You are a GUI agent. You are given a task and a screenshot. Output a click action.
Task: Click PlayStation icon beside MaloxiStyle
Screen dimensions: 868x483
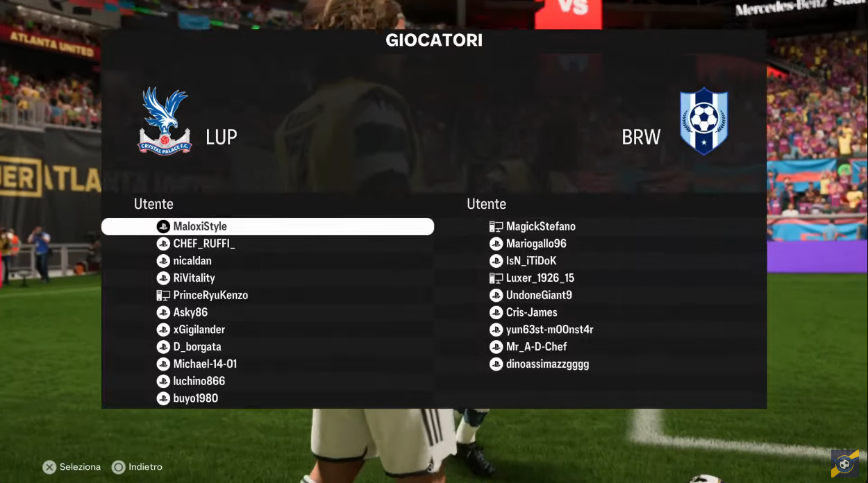163,226
